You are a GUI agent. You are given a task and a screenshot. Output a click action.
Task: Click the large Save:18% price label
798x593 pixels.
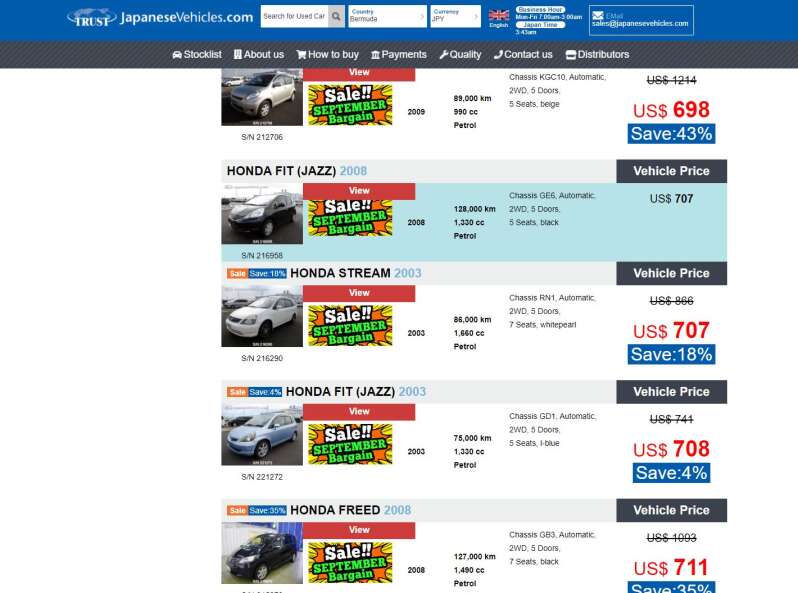pyautogui.click(x=671, y=354)
